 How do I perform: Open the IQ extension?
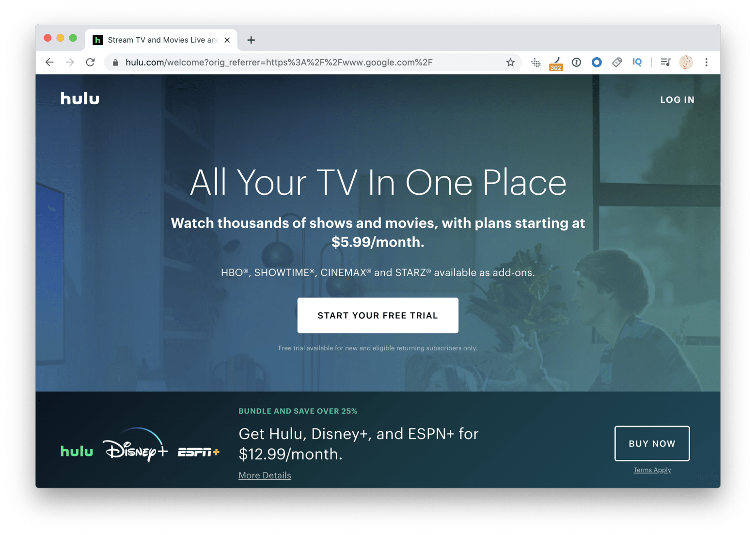[637, 62]
